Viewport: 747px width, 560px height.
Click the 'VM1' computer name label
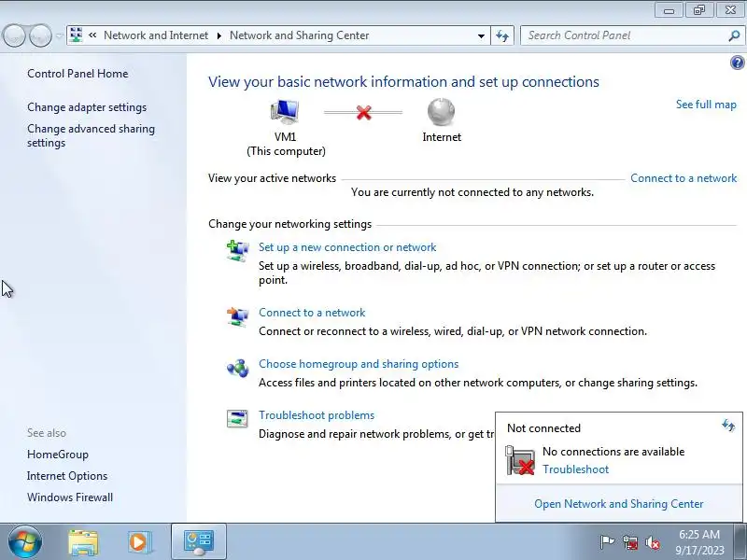(286, 137)
